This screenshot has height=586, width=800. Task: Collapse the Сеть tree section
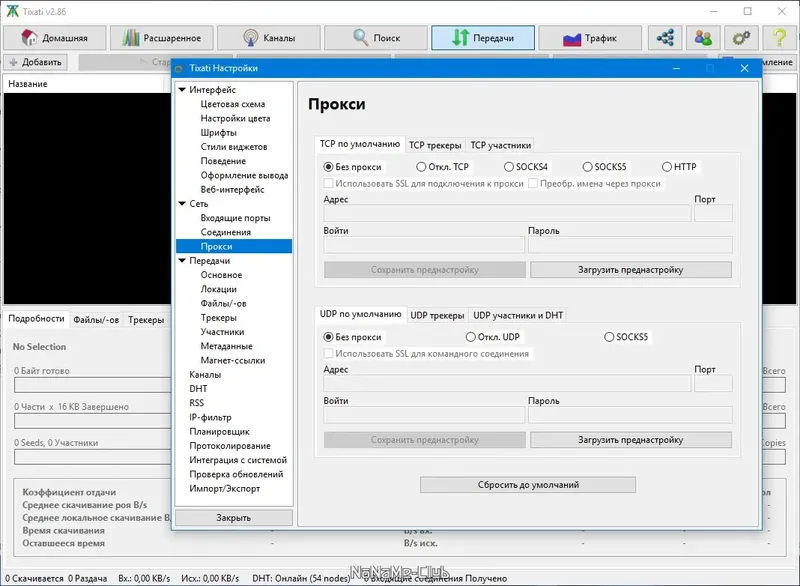click(x=182, y=203)
